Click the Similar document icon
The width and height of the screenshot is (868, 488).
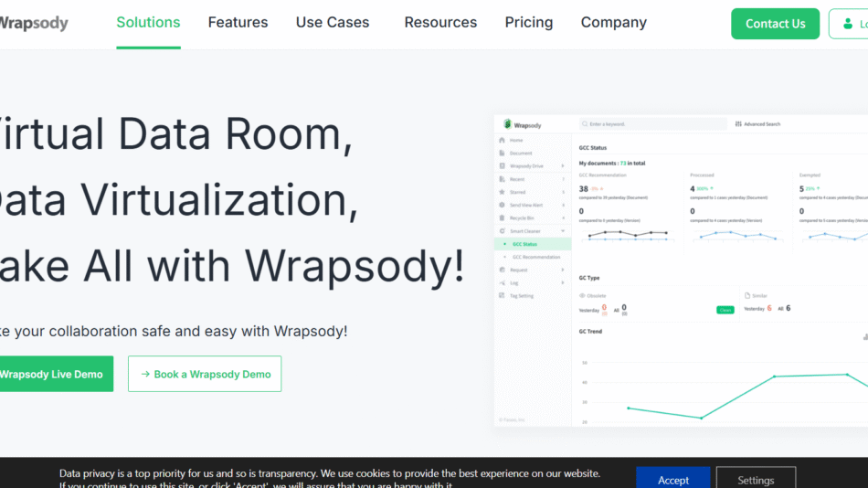point(747,296)
